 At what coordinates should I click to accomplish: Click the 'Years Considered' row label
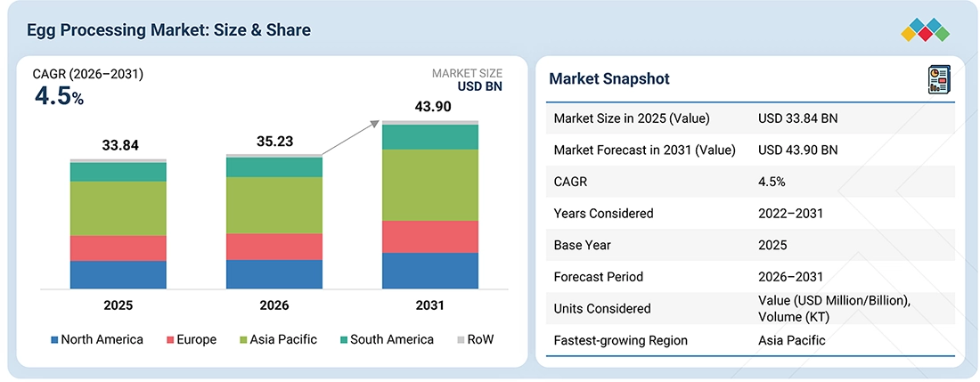tap(603, 214)
